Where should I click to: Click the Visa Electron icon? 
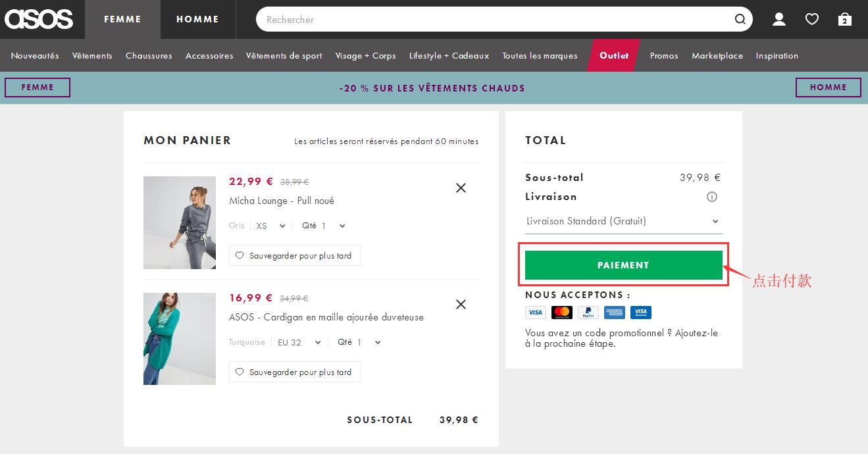click(x=641, y=313)
